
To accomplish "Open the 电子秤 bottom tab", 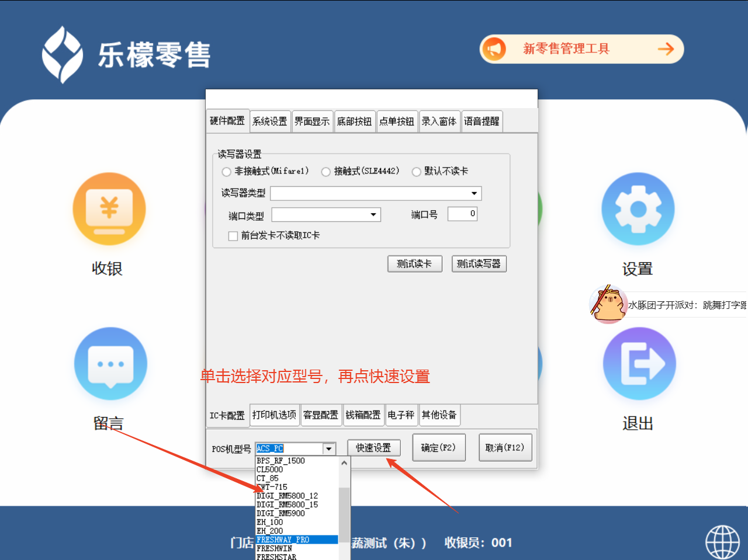I will click(401, 415).
